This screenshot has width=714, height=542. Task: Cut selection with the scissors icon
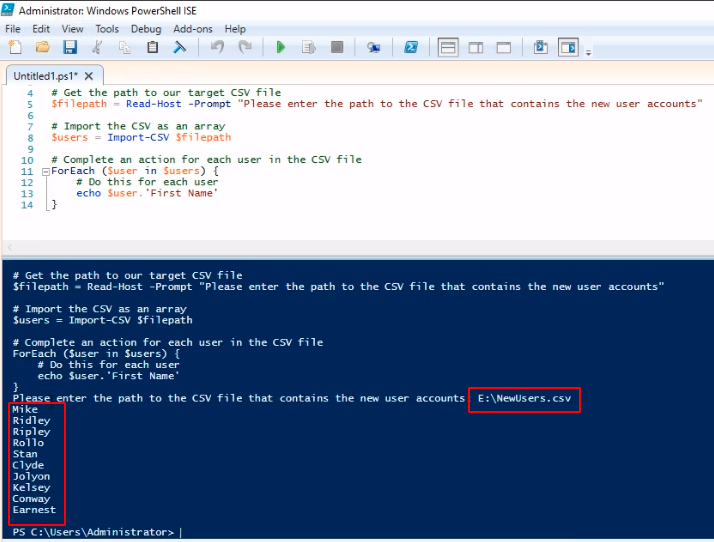point(97,47)
